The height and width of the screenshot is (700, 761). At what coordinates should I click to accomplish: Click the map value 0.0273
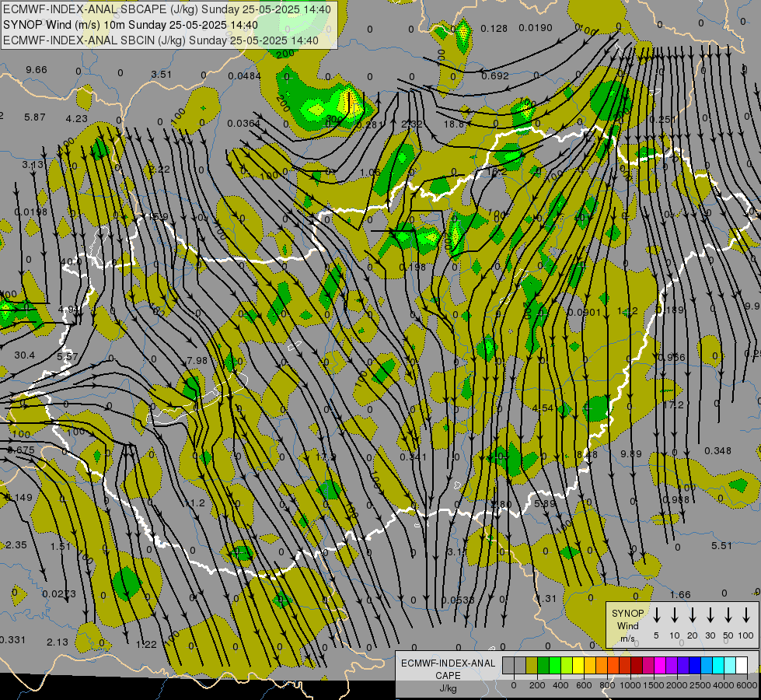tap(59, 594)
